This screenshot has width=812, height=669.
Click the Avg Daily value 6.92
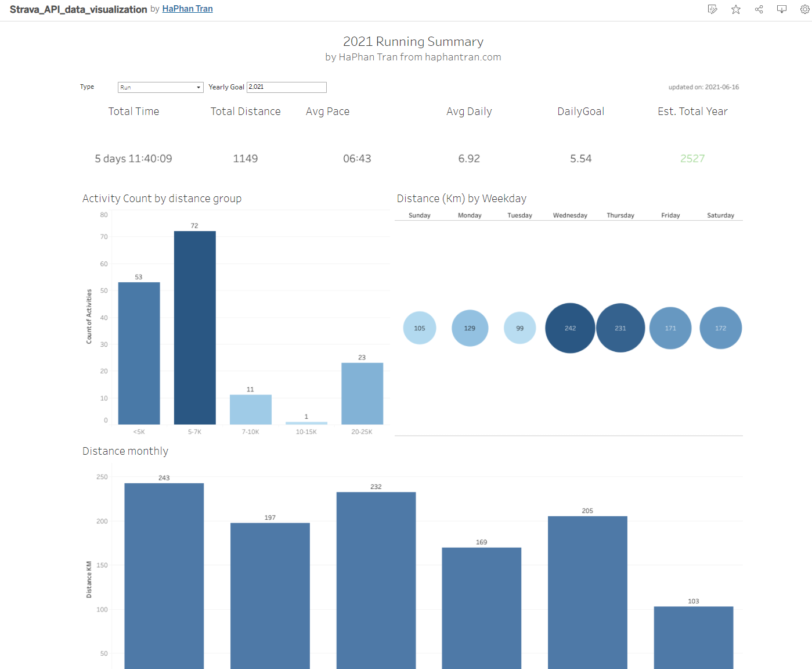click(x=469, y=159)
